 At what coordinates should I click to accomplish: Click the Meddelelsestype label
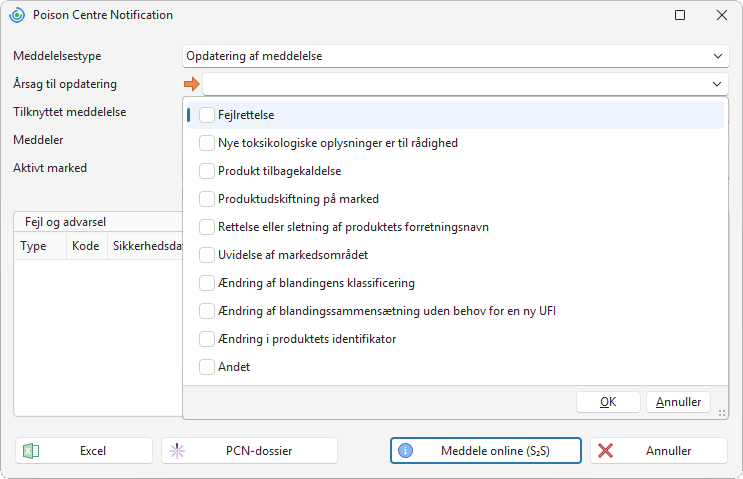(x=57, y=56)
